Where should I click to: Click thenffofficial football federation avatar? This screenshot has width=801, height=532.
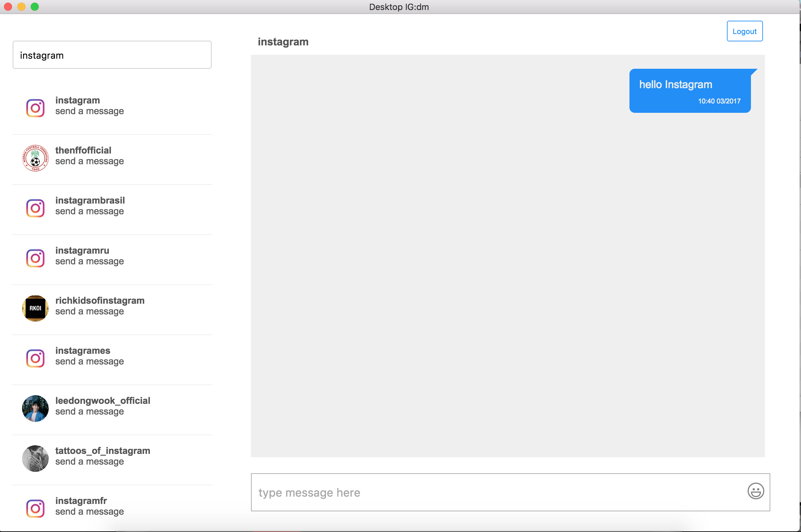tap(35, 158)
